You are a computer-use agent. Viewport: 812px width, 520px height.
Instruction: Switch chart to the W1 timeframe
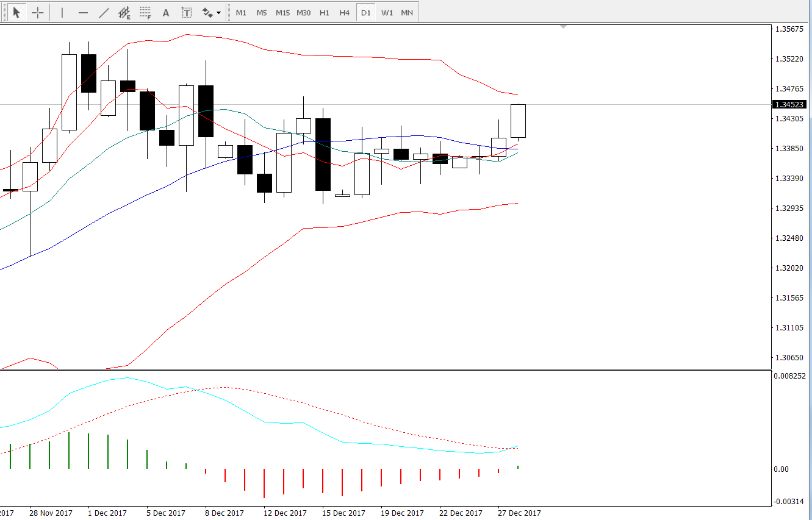[x=387, y=13]
